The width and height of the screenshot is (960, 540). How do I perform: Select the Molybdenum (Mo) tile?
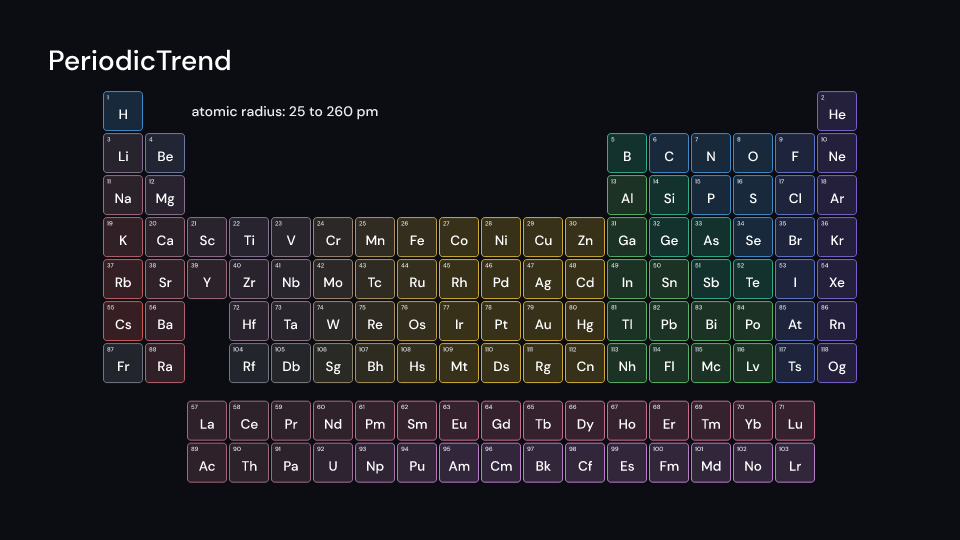333,279
